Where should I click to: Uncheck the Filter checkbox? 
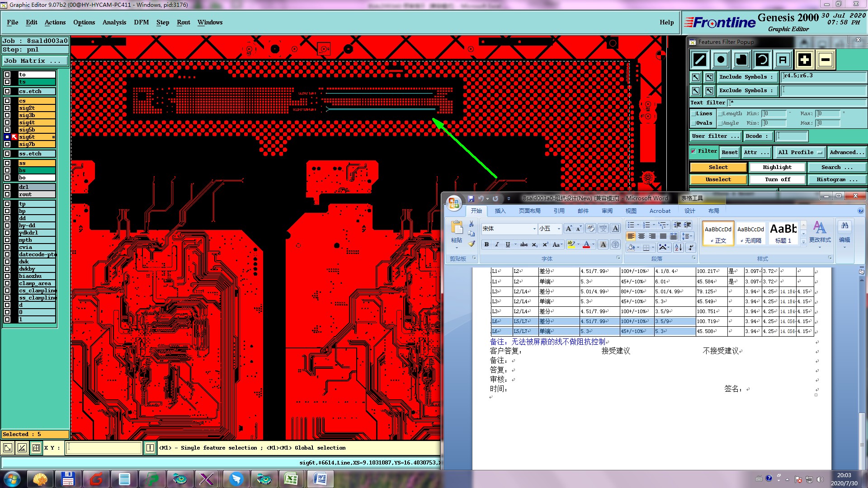[693, 151]
